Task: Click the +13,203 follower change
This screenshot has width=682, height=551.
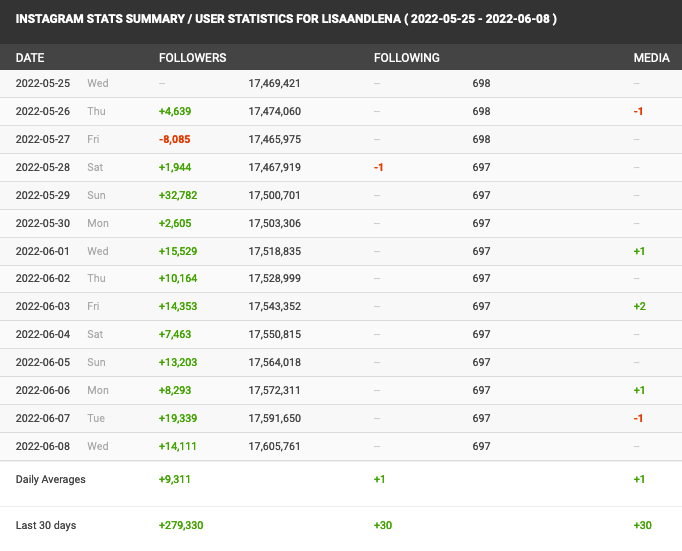Action: [178, 362]
